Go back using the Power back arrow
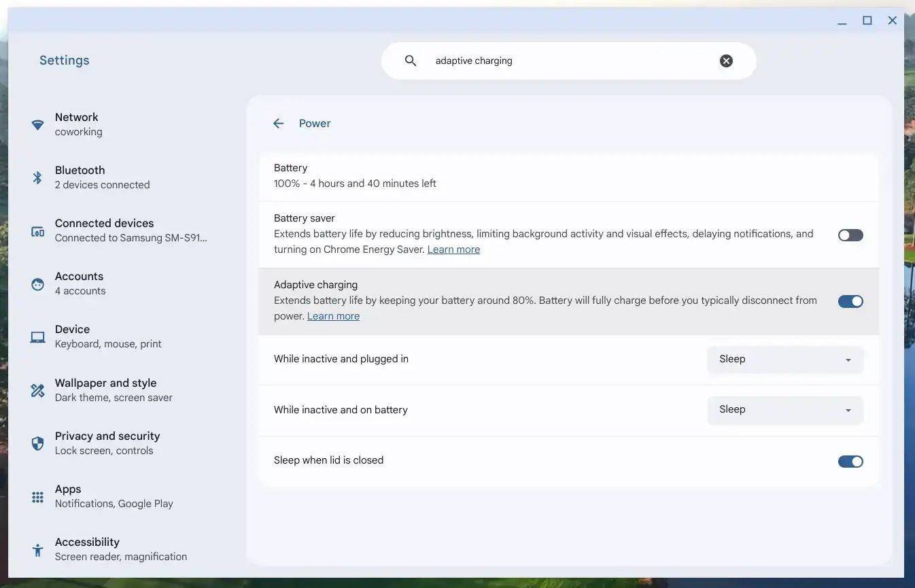The height and width of the screenshot is (588, 915). click(278, 123)
